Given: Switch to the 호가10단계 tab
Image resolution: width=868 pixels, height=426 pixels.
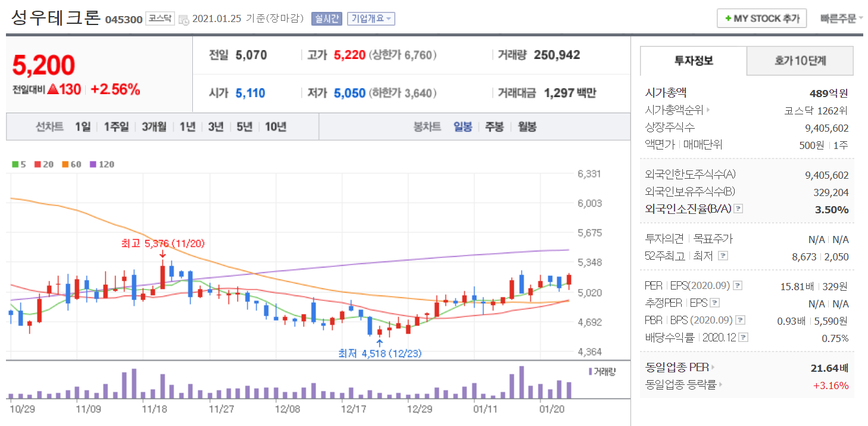Looking at the screenshot, I should 800,61.
